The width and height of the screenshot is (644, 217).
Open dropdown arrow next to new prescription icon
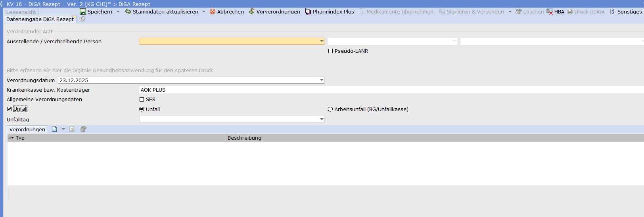point(63,129)
